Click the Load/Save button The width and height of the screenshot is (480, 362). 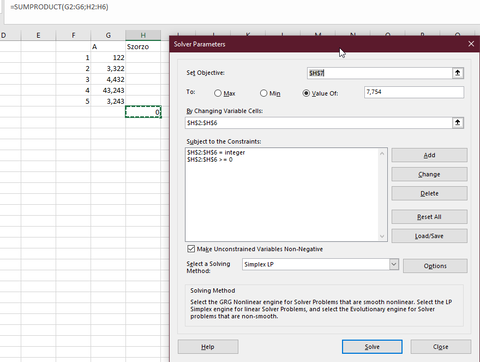point(429,236)
